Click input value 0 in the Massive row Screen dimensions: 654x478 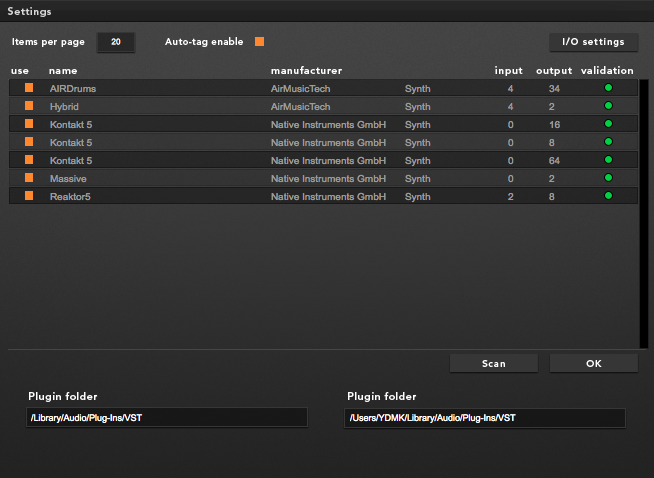coord(510,179)
